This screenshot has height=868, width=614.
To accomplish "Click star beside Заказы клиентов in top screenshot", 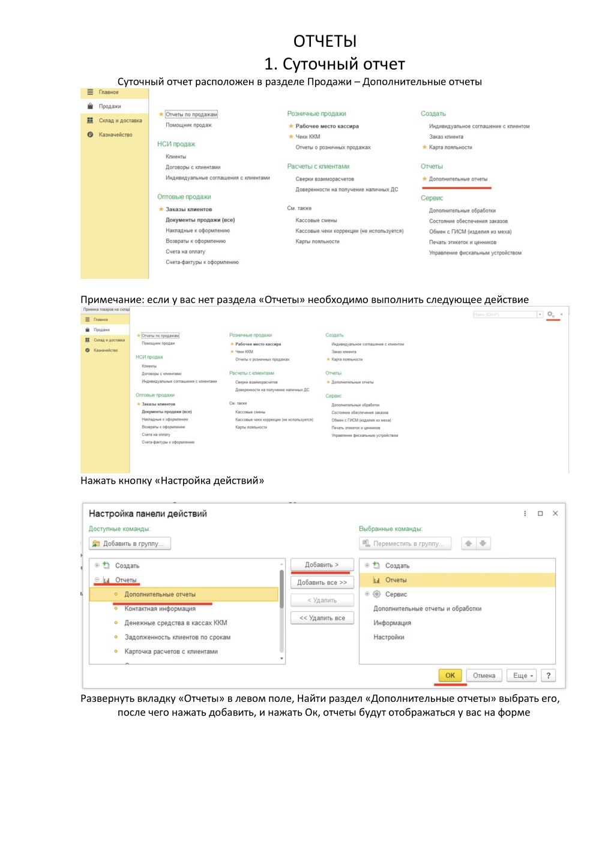I will click(x=161, y=209).
